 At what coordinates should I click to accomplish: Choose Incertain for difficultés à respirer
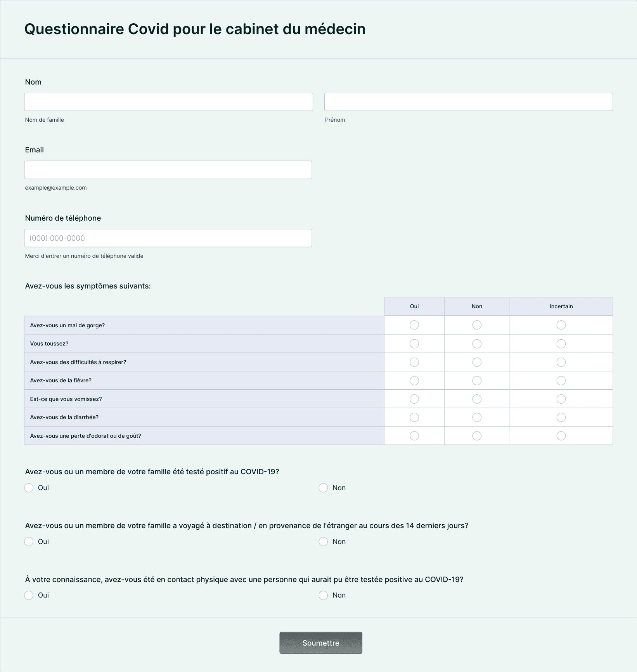561,362
